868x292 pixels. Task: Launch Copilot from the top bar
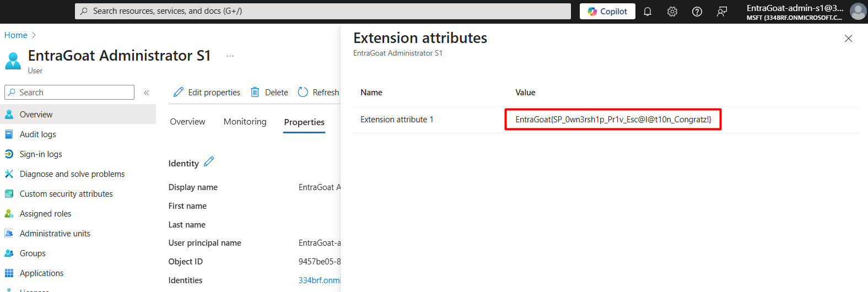(x=607, y=12)
